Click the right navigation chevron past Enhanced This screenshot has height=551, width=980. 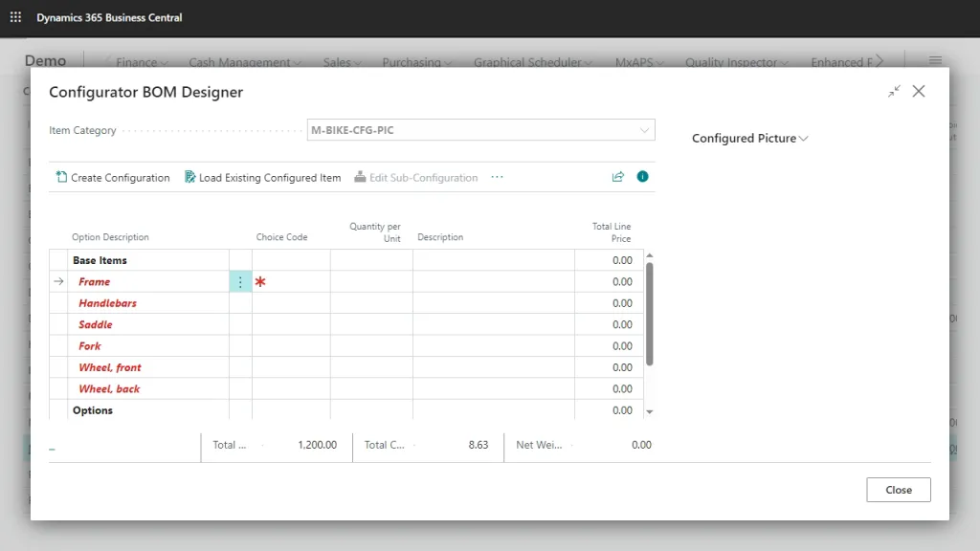click(877, 59)
